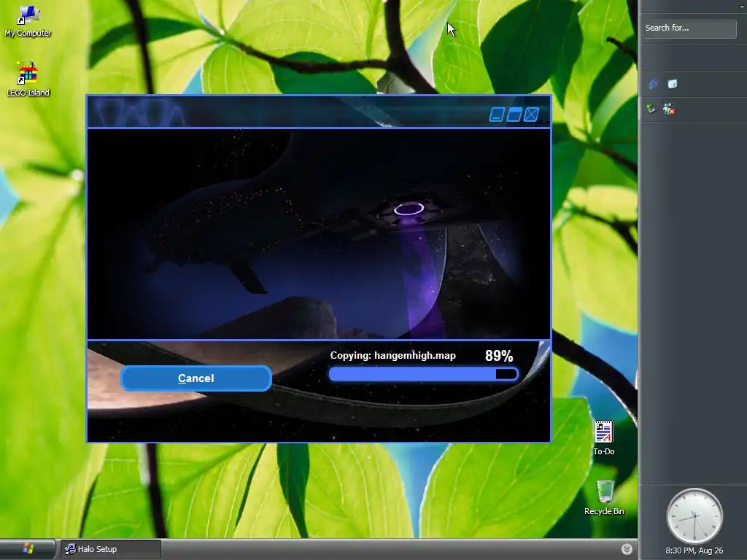Viewport: 747px width, 560px height.
Task: Click the Copying: hangemhigh.map status text
Action: 393,356
